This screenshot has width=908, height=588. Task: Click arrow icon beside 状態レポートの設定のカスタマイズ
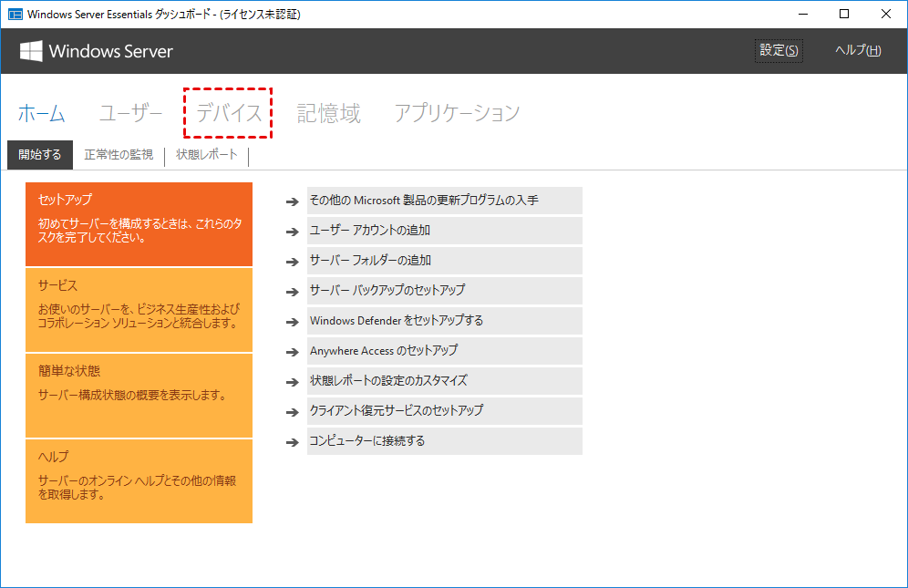293,382
